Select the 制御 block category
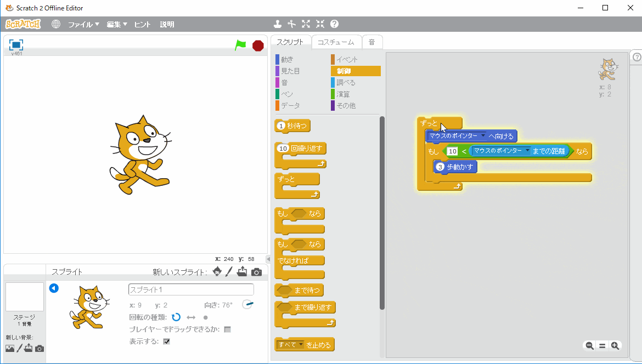 coord(356,71)
